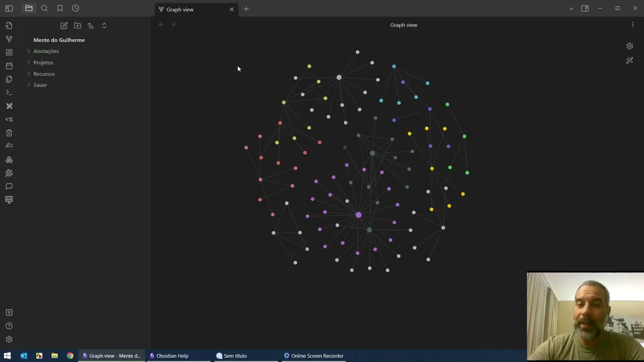Screen dimensions: 644x362
Task: Select the large white hub node at top
Action: (x=339, y=77)
